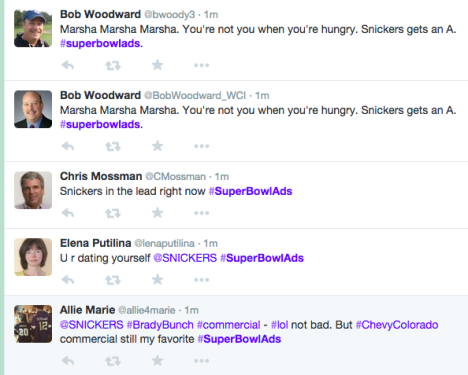Follow the #BradyBunch hashtag link
The width and height of the screenshot is (468, 375).
point(160,325)
